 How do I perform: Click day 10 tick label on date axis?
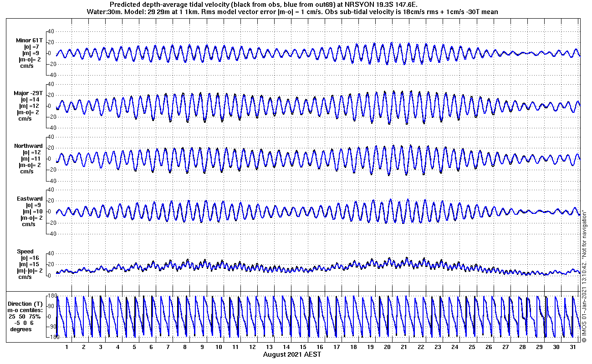click(219, 347)
